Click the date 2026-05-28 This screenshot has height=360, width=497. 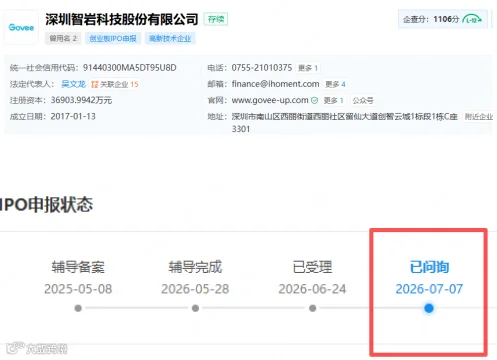195,289
